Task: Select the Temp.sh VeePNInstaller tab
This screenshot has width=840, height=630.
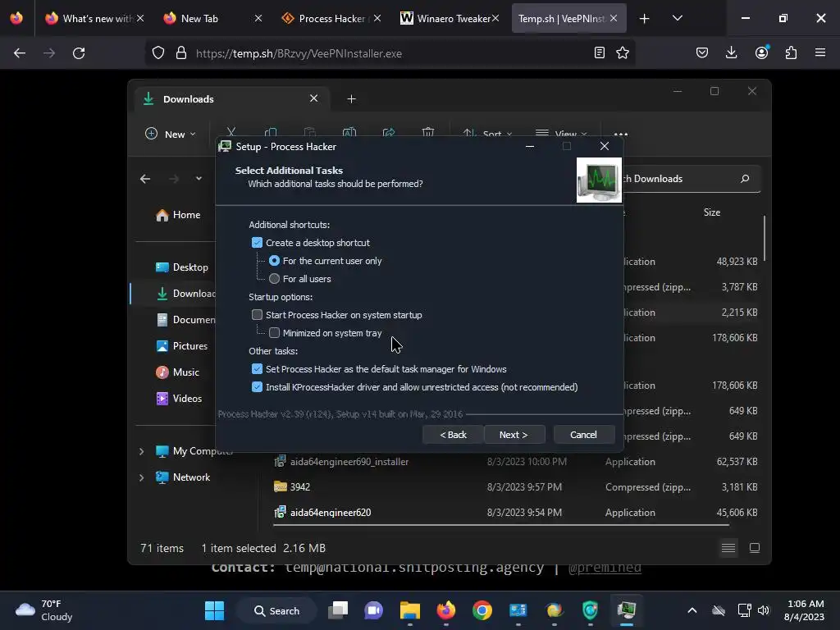Action: 563,18
